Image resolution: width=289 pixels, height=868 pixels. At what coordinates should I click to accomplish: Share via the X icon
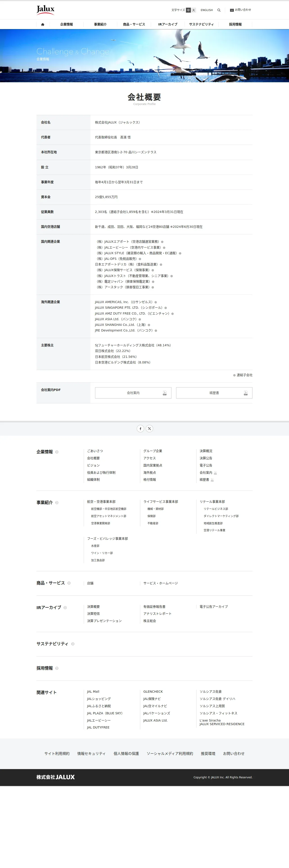point(149,429)
